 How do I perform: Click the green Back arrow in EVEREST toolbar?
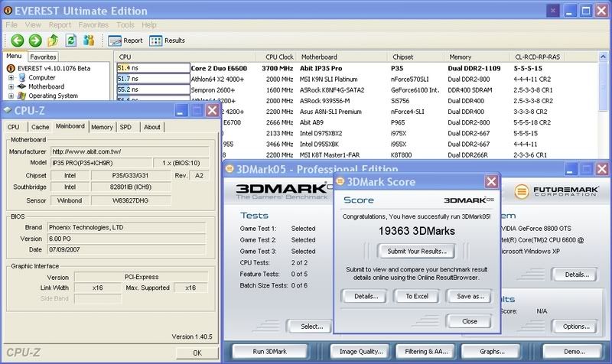(x=17, y=41)
